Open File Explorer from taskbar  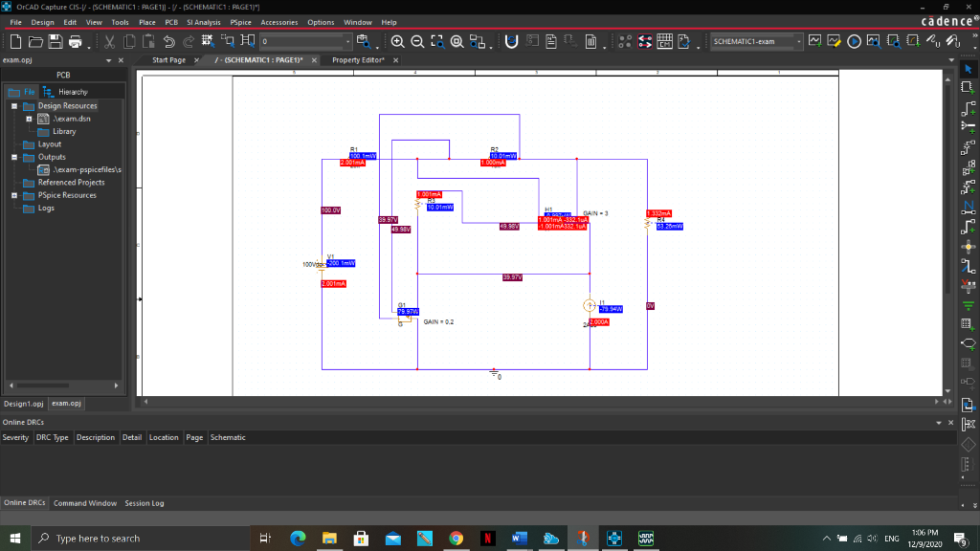[x=329, y=538]
